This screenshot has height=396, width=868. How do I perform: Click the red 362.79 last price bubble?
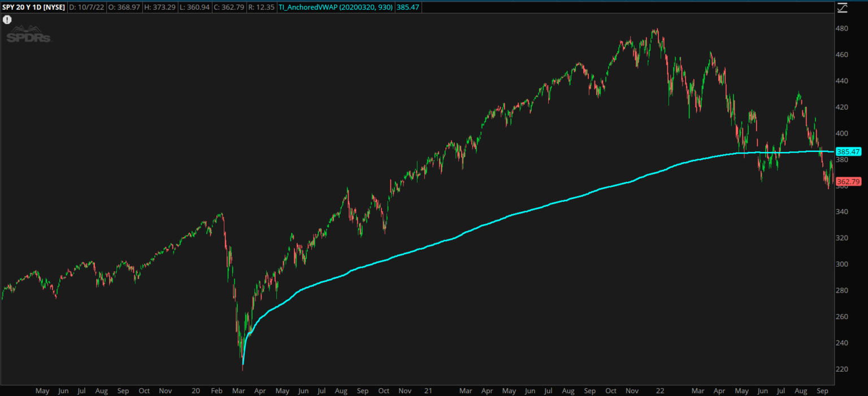848,182
